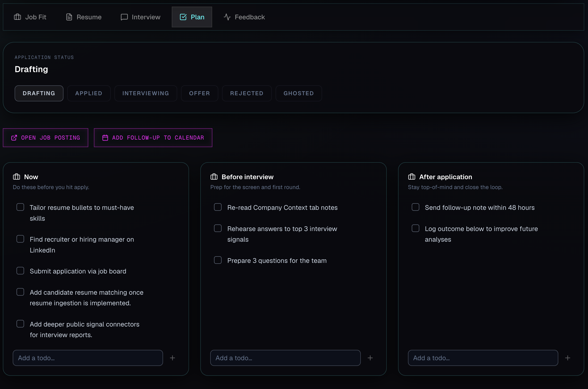Screen dimensions: 588x389
Task: Set status to Rejected
Action: [247, 93]
